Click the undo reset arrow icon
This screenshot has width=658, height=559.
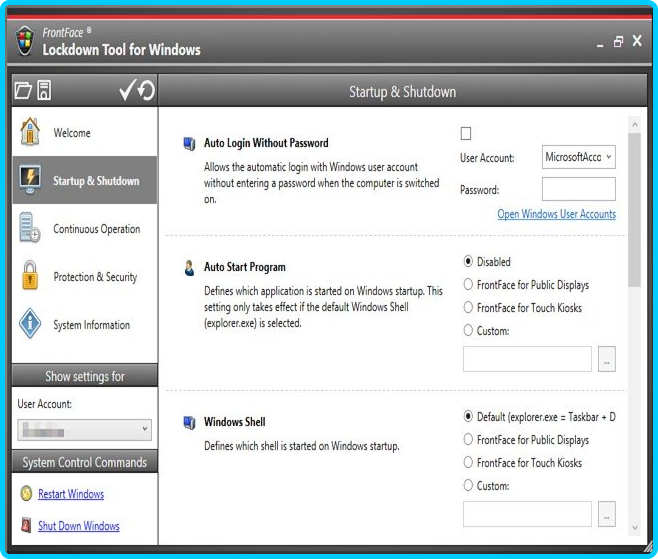146,90
